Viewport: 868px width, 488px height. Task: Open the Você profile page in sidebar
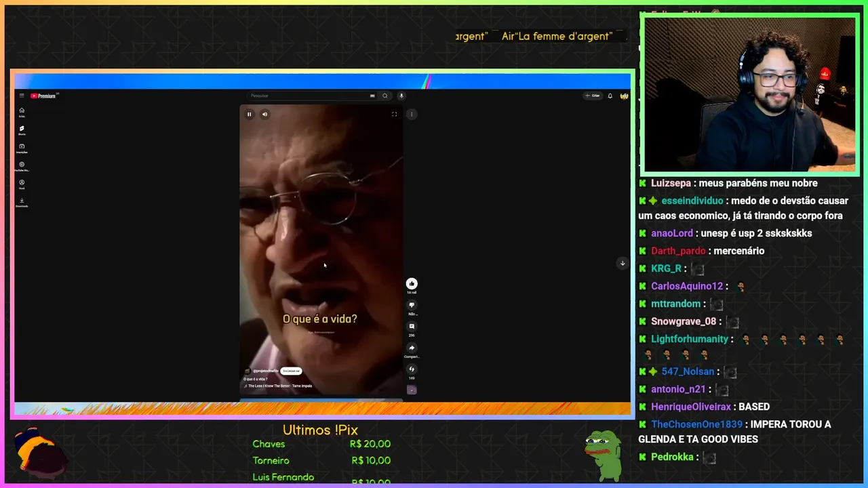(22, 184)
